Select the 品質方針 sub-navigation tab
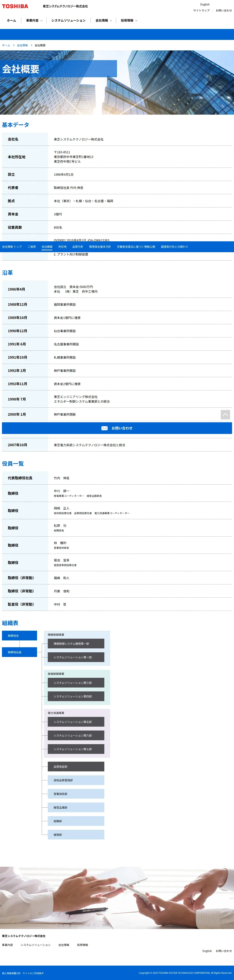Screen dimensions: 234x980 coord(78,247)
